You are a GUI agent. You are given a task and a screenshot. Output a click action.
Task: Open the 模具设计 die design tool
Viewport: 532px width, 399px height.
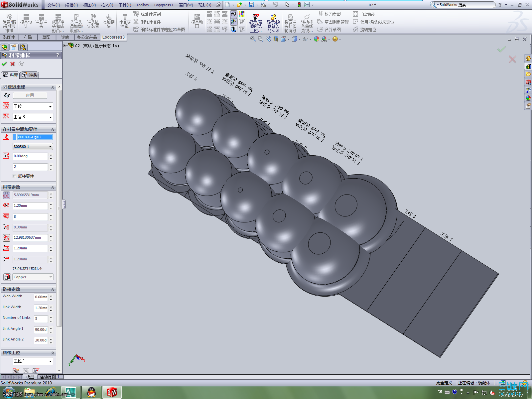26,22
